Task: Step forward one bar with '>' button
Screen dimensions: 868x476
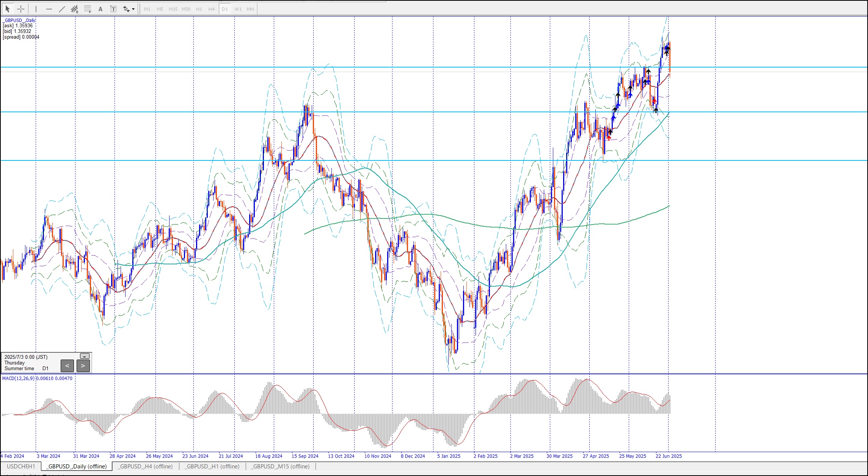Action: [x=83, y=366]
